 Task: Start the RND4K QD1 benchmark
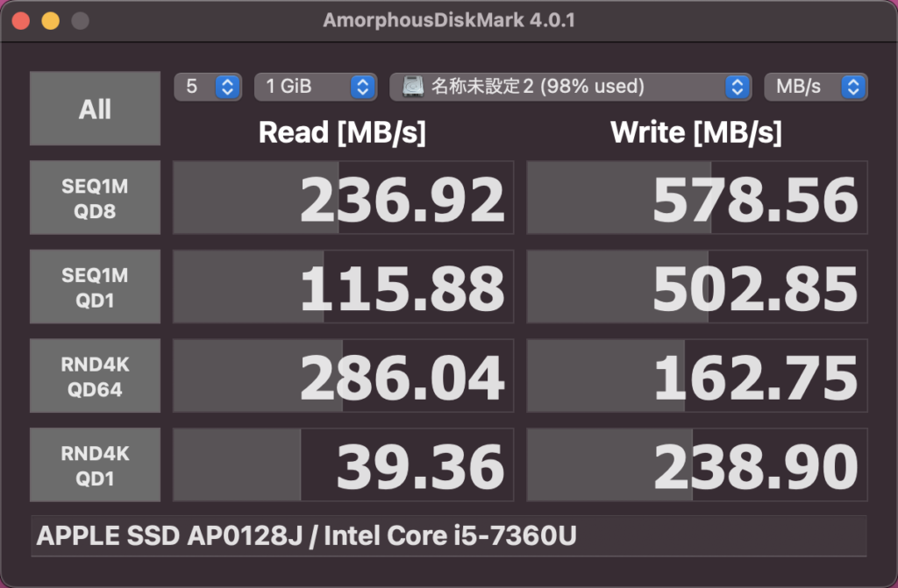pos(95,465)
